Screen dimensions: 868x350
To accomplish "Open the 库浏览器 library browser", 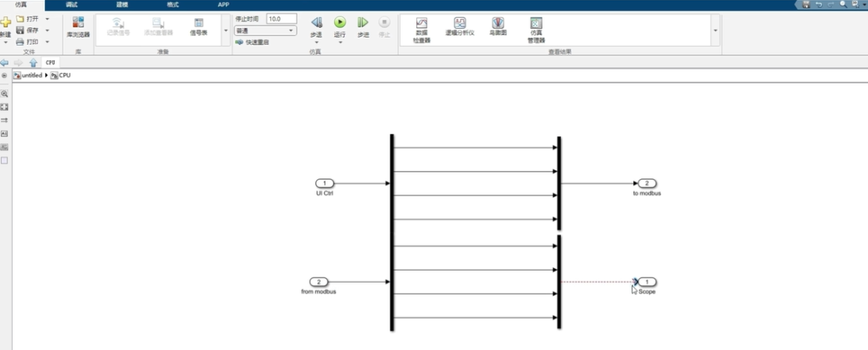I will [x=78, y=27].
